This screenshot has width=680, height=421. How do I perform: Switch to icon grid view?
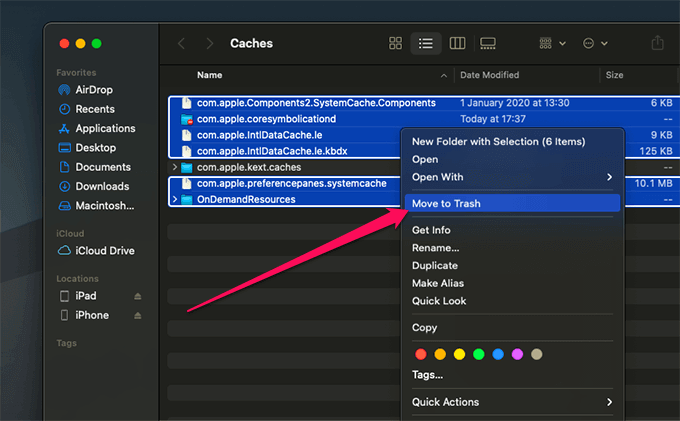click(395, 43)
